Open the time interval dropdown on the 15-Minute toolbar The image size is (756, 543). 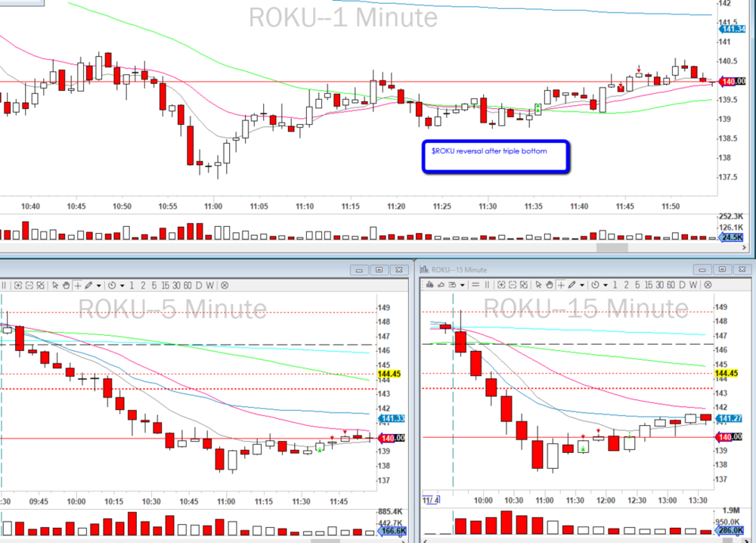point(605,285)
